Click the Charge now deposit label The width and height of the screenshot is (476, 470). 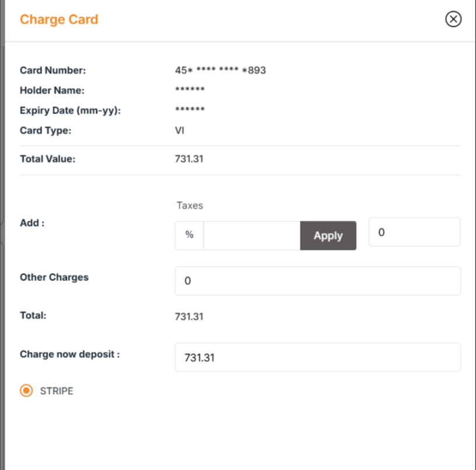(69, 354)
